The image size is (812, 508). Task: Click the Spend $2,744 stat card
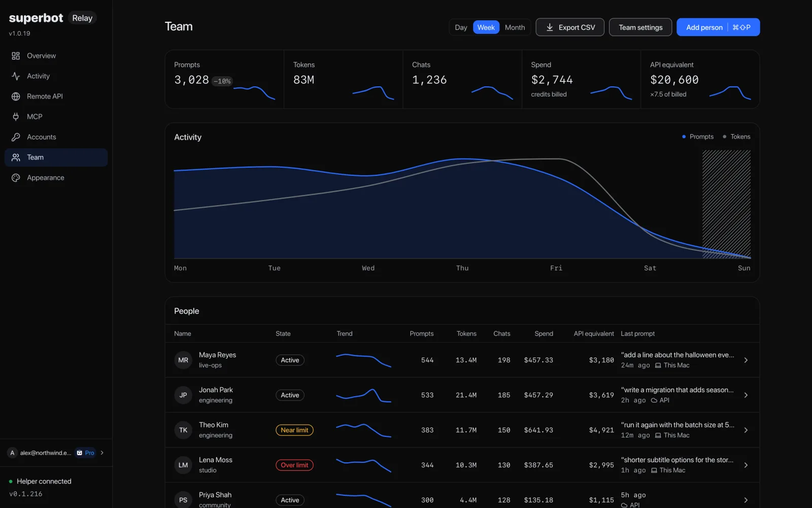pyautogui.click(x=581, y=79)
